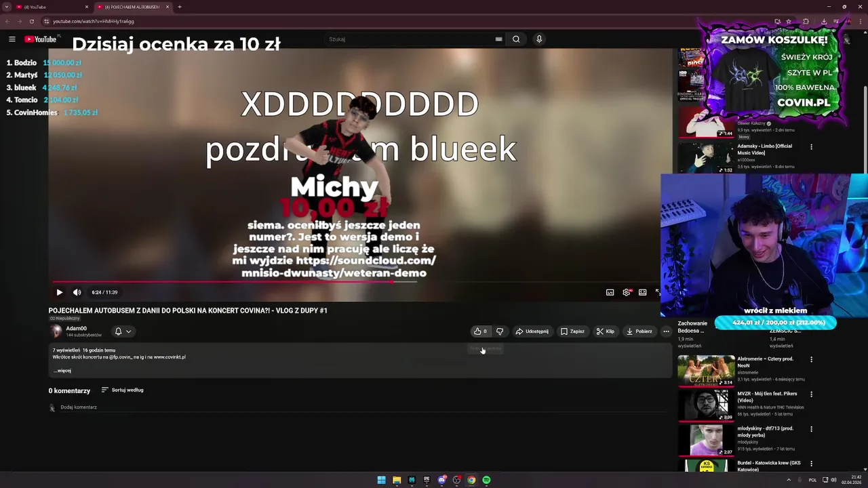Screen dimensions: 868x488
Task: Open the Chrome extensions puzzle icon
Action: (806, 21)
